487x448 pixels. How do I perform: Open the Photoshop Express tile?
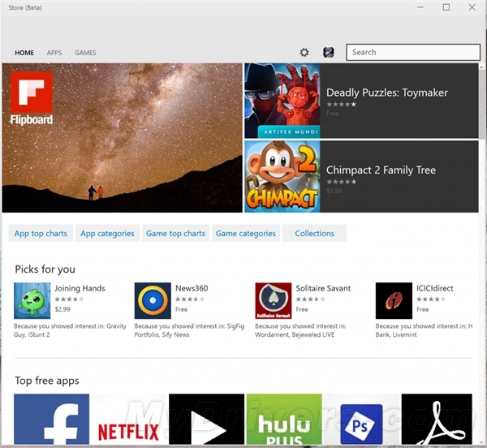point(361,419)
